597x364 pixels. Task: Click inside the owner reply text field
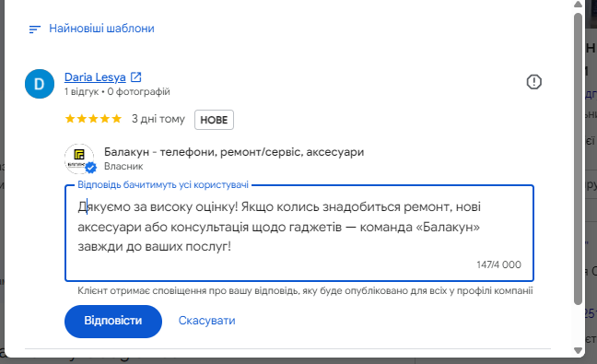click(299, 233)
